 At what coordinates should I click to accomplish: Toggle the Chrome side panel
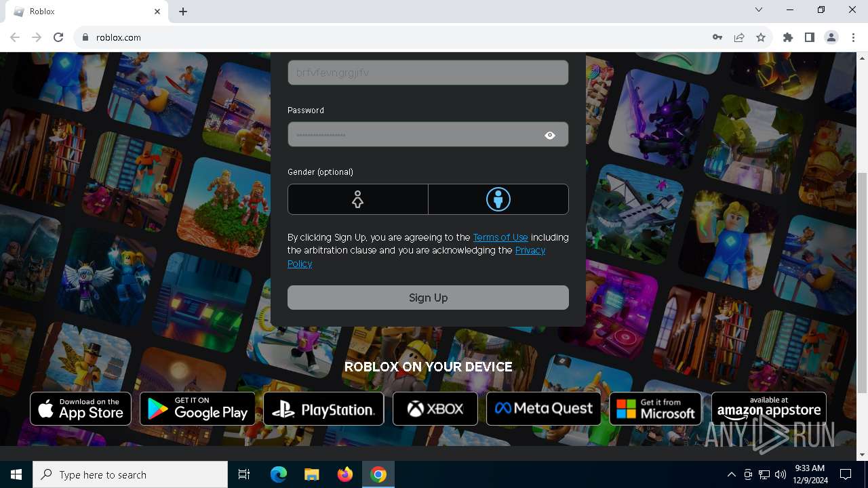[810, 37]
